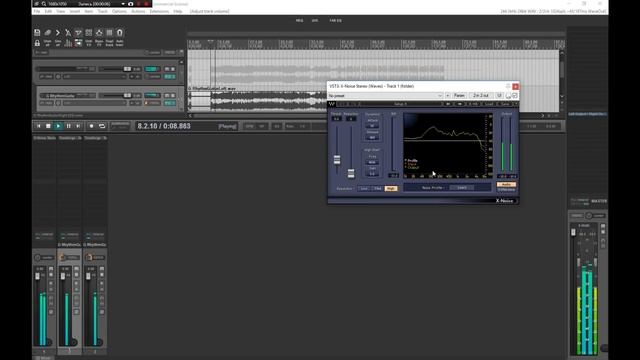640x360 pixels.
Task: Click the plus button beside preset dropdown
Action: (448, 96)
